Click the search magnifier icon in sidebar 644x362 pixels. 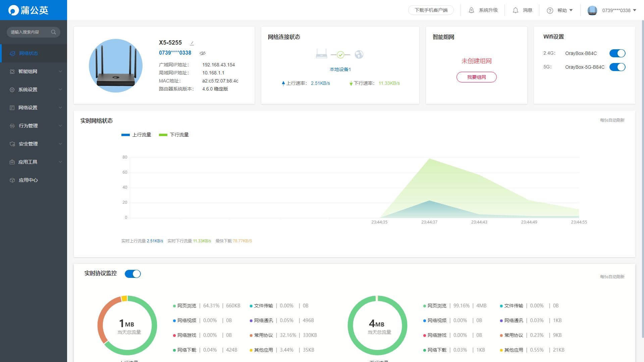[53, 32]
